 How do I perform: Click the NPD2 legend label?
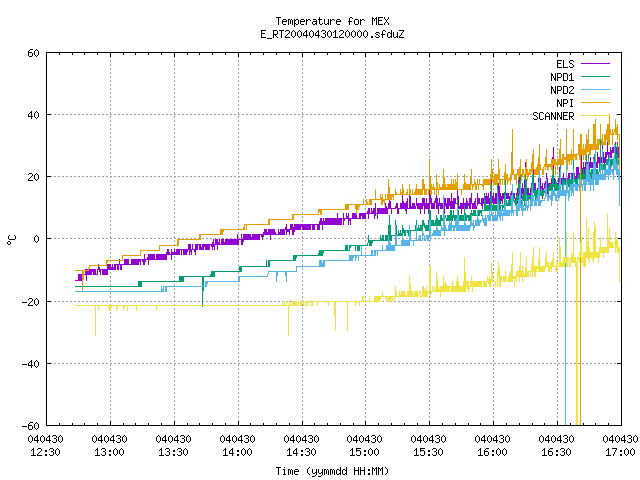[562, 90]
